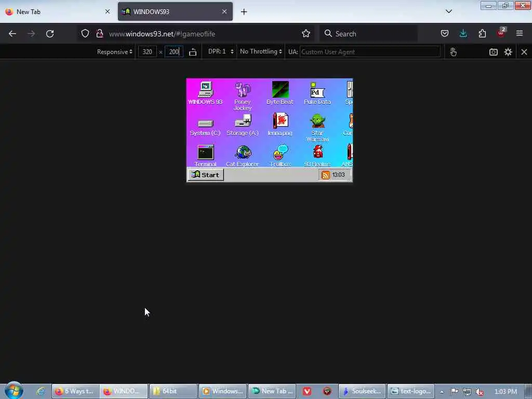
Task: Switch to the WINDOWS93 tab
Action: tap(175, 11)
